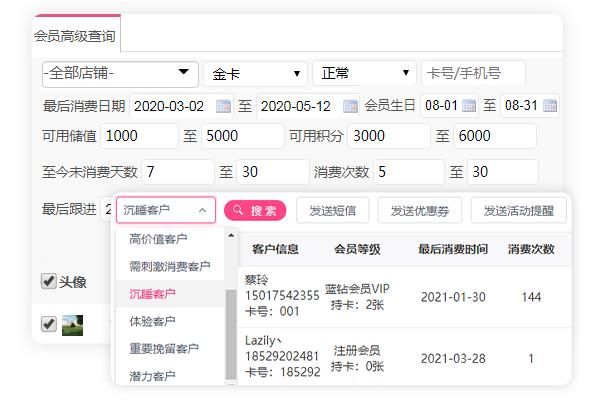Click date cell 2021-03-28
This screenshot has width=596, height=407.
[453, 359]
